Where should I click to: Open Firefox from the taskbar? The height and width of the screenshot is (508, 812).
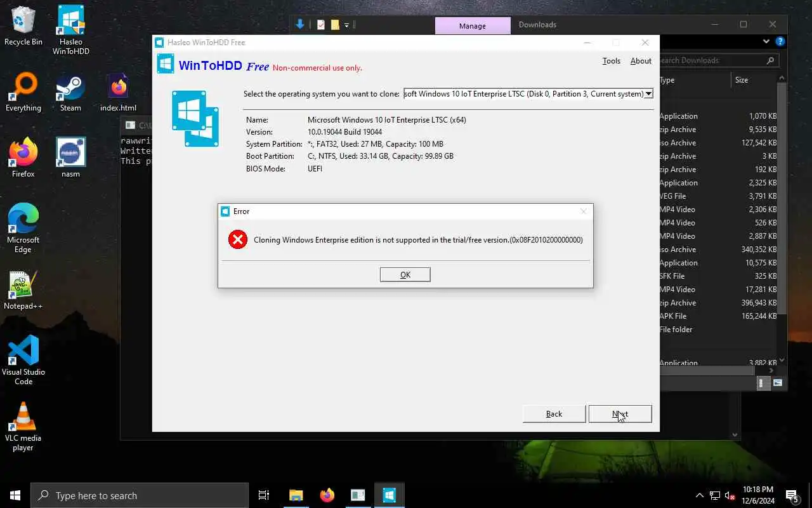pyautogui.click(x=327, y=495)
